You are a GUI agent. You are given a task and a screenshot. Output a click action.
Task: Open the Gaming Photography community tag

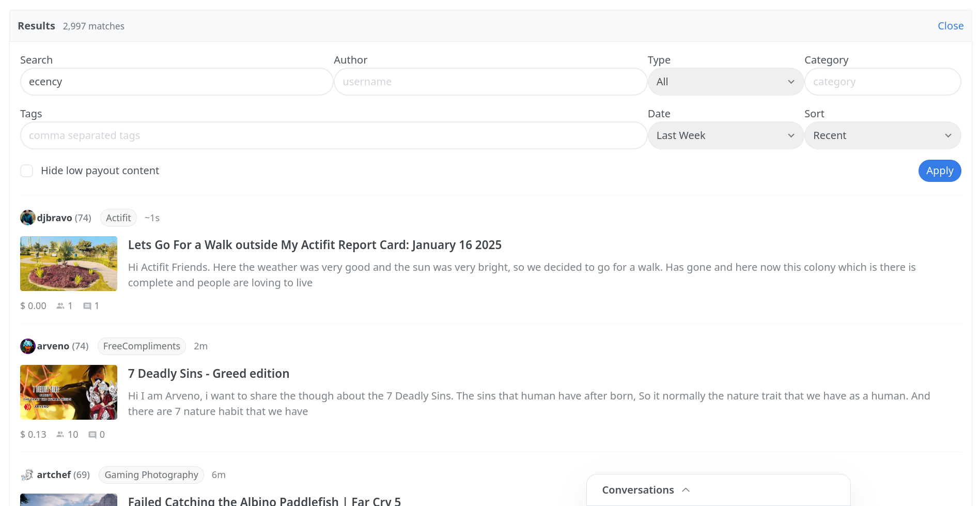151,475
